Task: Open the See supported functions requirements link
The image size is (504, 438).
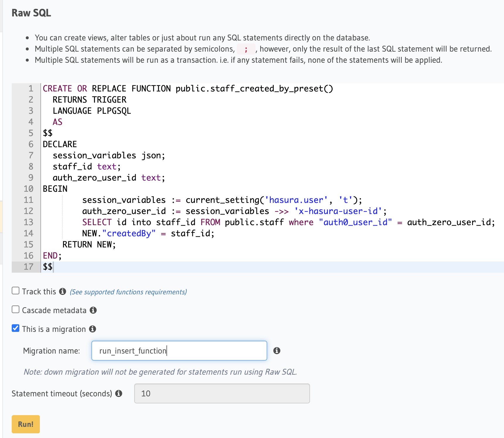Action: 128,292
